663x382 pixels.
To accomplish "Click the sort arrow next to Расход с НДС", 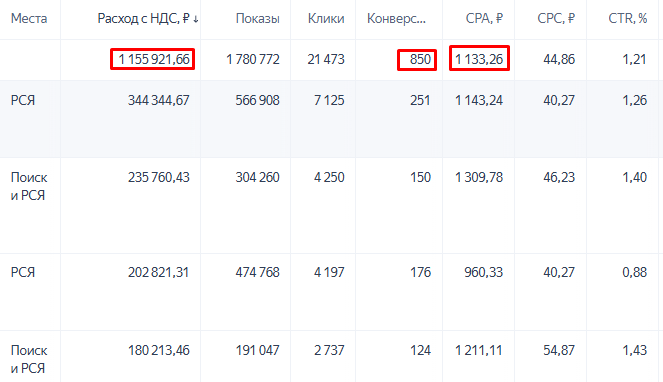I will pos(195,19).
